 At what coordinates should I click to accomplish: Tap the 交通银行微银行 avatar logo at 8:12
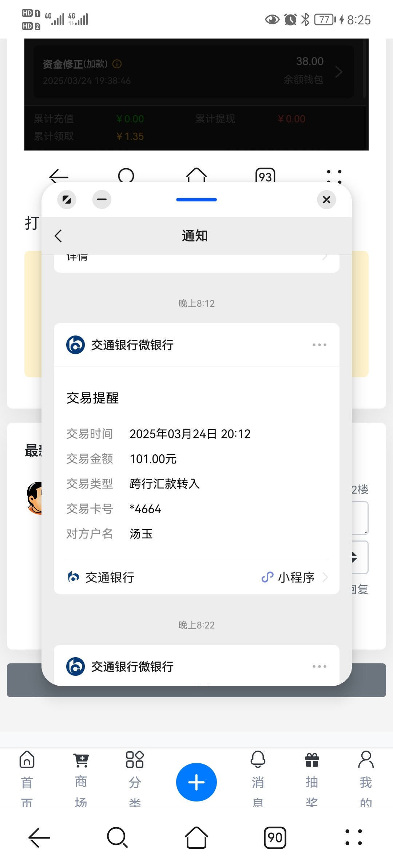tap(75, 345)
